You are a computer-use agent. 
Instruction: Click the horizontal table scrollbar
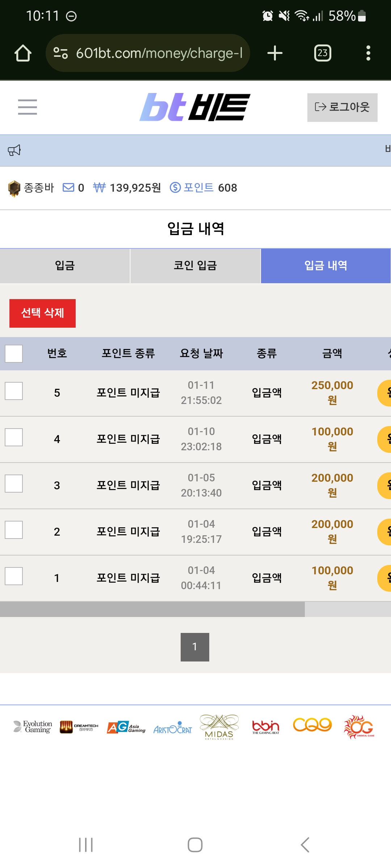152,609
